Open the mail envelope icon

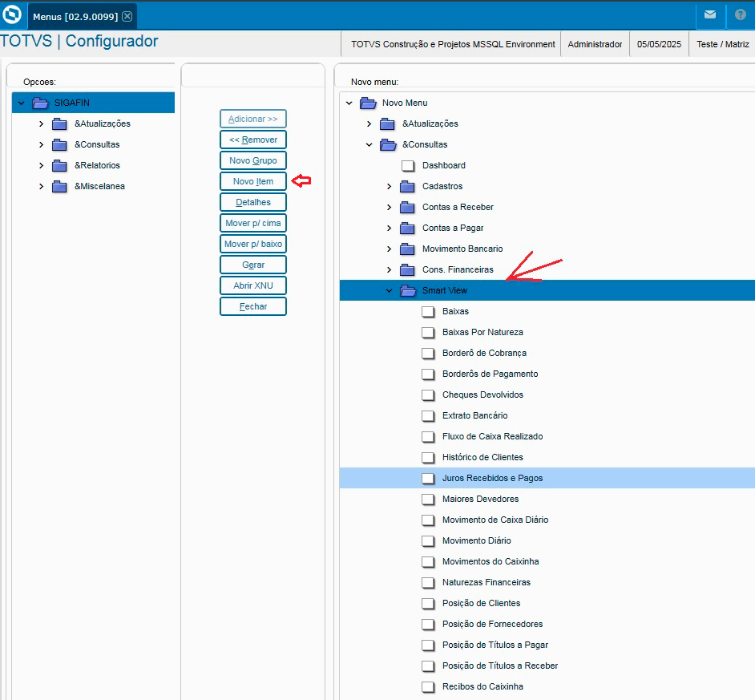coord(710,15)
